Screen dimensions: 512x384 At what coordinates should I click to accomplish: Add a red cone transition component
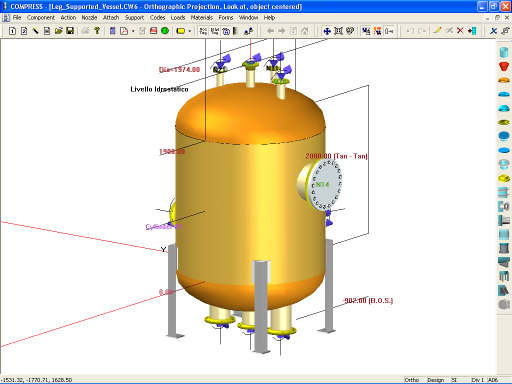(504, 66)
